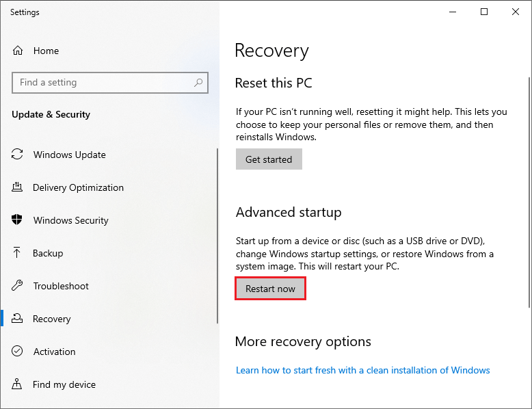Click the Windows Security shield icon

[x=17, y=220]
